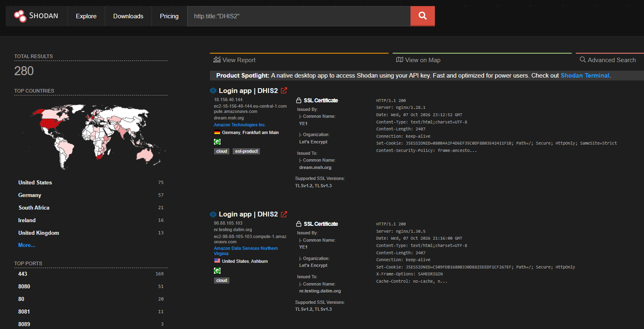Viewport: 644px width, 329px height.
Task: Open the Pricing page
Action: 169,16
